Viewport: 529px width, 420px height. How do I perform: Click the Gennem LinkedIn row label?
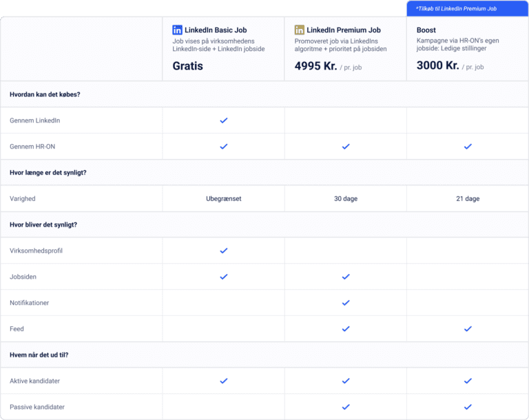pos(34,120)
